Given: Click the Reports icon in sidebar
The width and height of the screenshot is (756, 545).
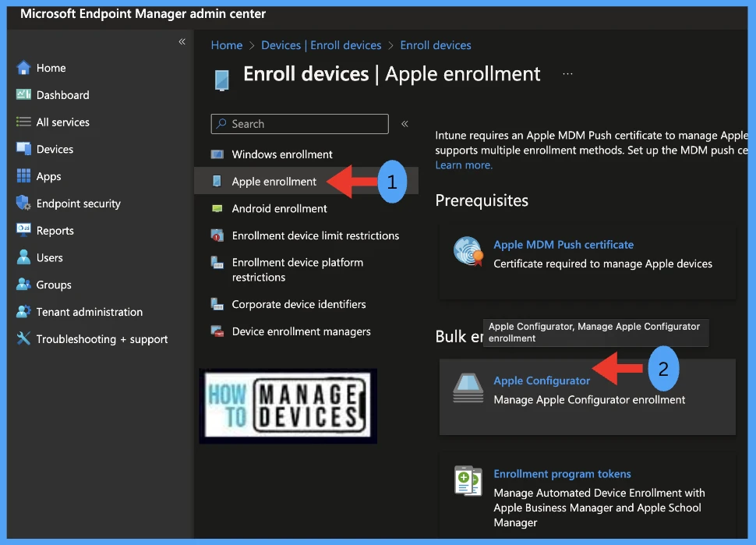Looking at the screenshot, I should pyautogui.click(x=23, y=229).
